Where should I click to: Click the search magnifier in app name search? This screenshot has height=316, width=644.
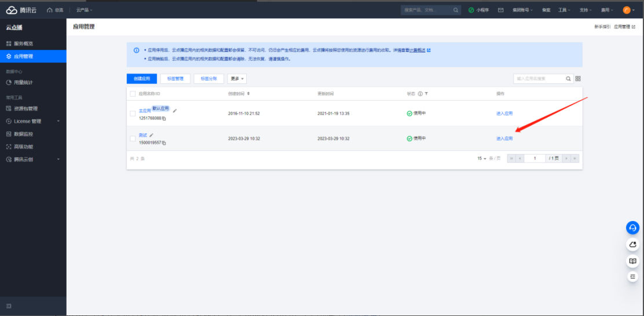tap(568, 79)
